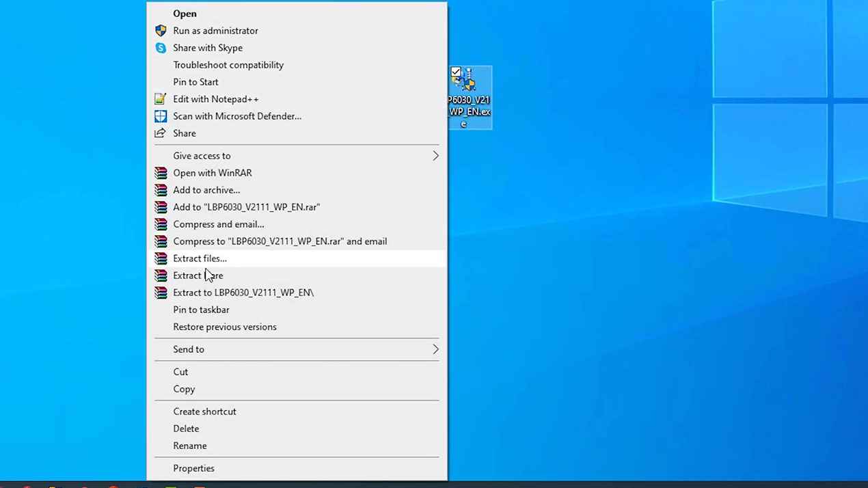Choose Rename from the context menu

189,446
